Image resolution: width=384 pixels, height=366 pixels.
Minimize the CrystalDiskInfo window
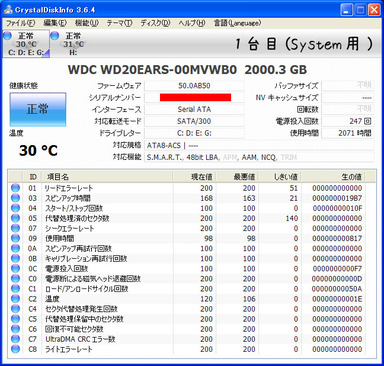pyautogui.click(x=346, y=10)
